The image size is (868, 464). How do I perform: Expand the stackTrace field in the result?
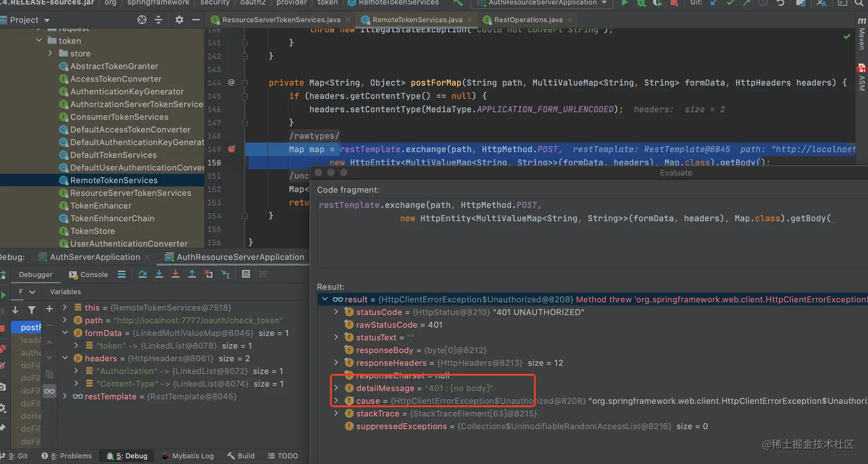pos(336,413)
